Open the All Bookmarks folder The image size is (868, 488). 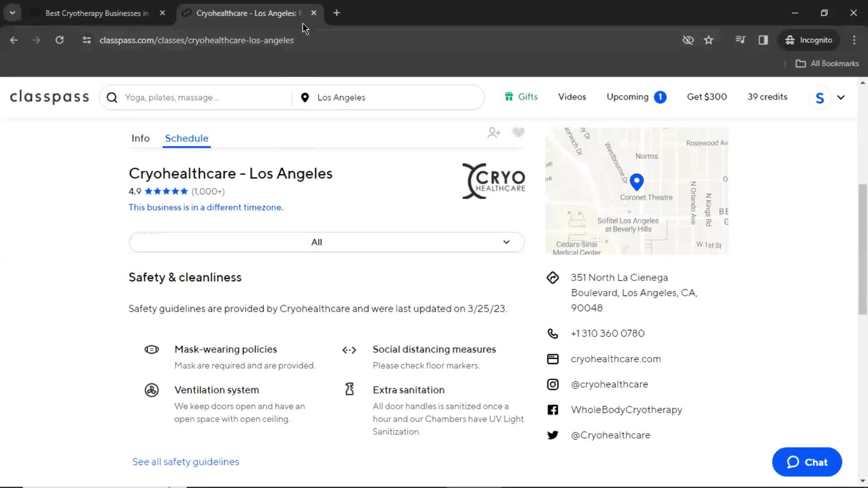pyautogui.click(x=827, y=64)
